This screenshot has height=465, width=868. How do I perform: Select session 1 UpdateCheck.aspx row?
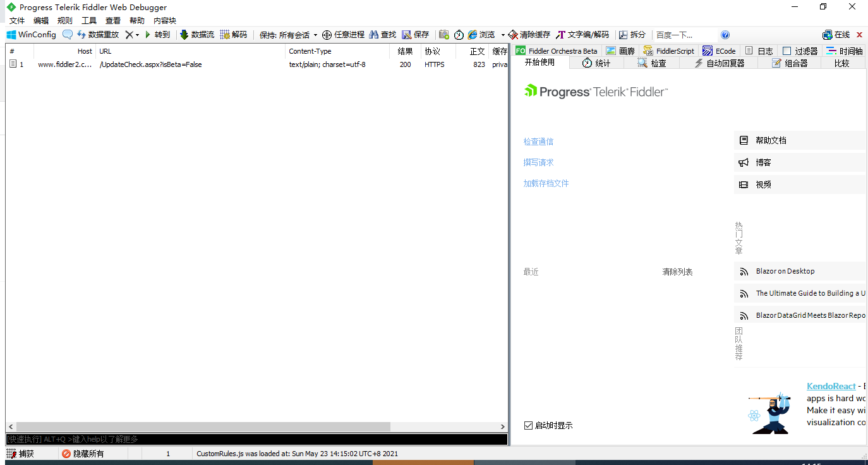coord(256,64)
